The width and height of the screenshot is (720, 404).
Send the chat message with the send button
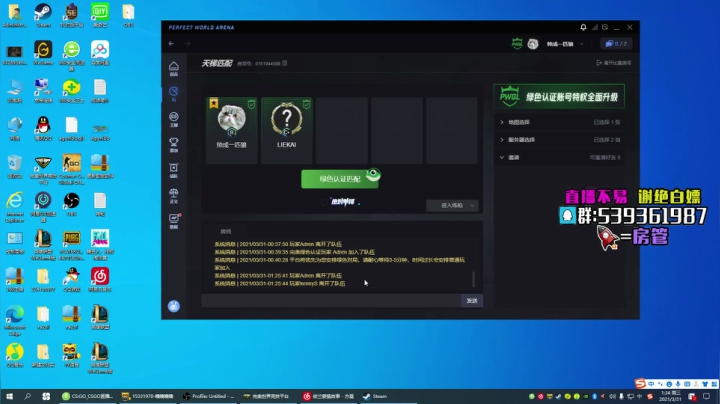tap(472, 301)
